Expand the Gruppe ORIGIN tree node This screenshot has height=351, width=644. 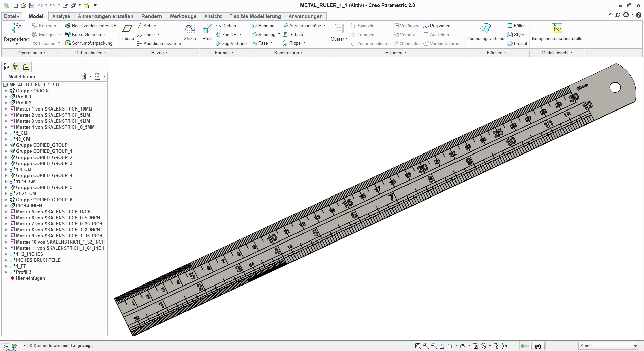(6, 91)
